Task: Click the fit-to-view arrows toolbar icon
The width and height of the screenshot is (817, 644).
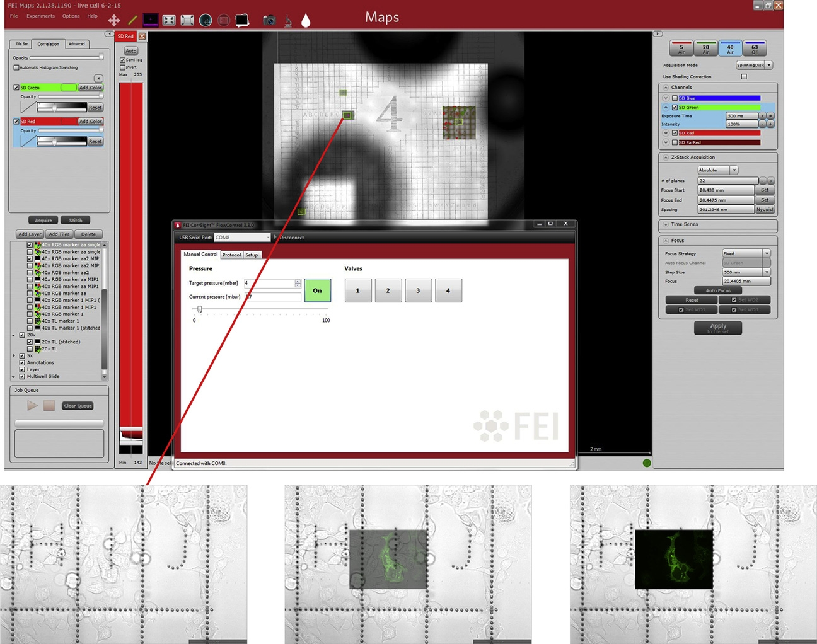Action: [169, 20]
